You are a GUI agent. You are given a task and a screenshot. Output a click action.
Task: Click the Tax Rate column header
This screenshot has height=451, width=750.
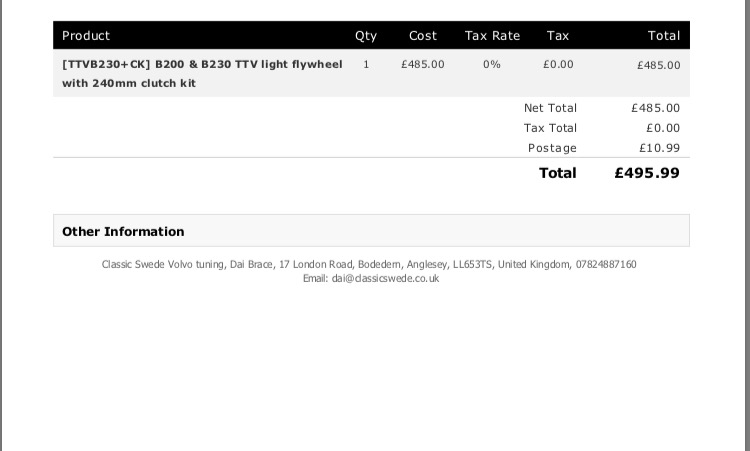492,35
